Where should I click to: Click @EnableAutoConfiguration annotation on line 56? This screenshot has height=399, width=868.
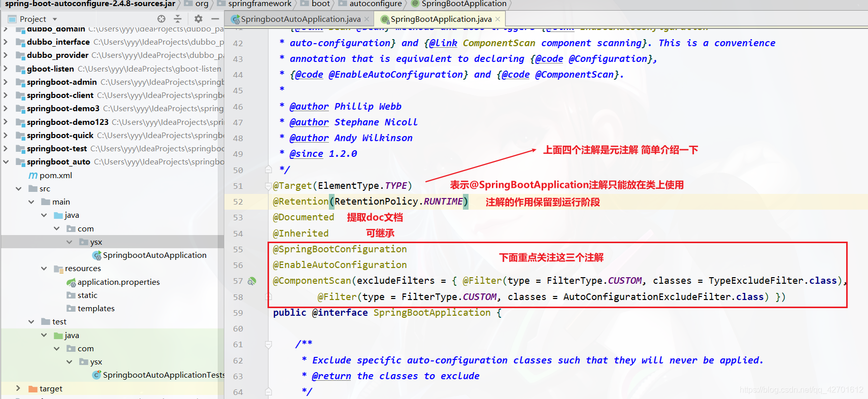click(340, 265)
